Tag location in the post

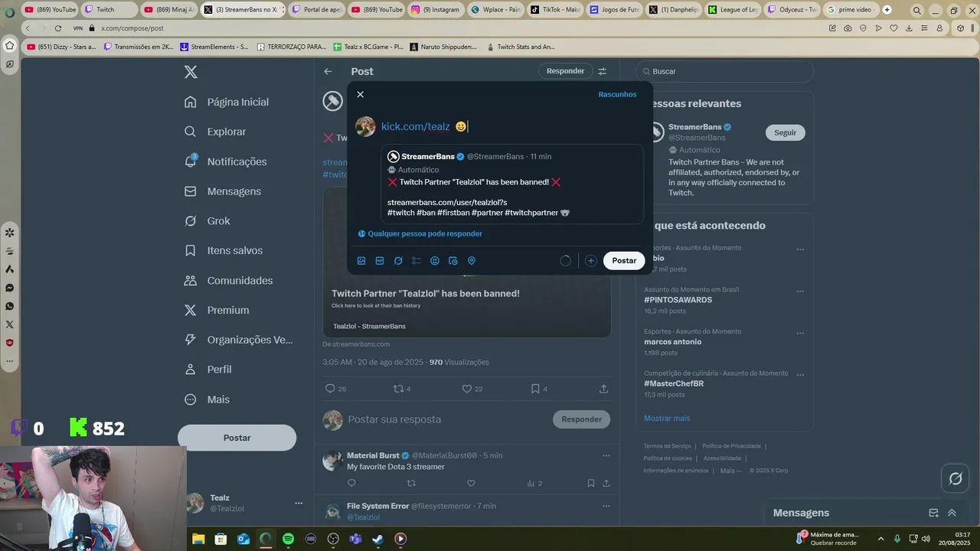(x=472, y=261)
